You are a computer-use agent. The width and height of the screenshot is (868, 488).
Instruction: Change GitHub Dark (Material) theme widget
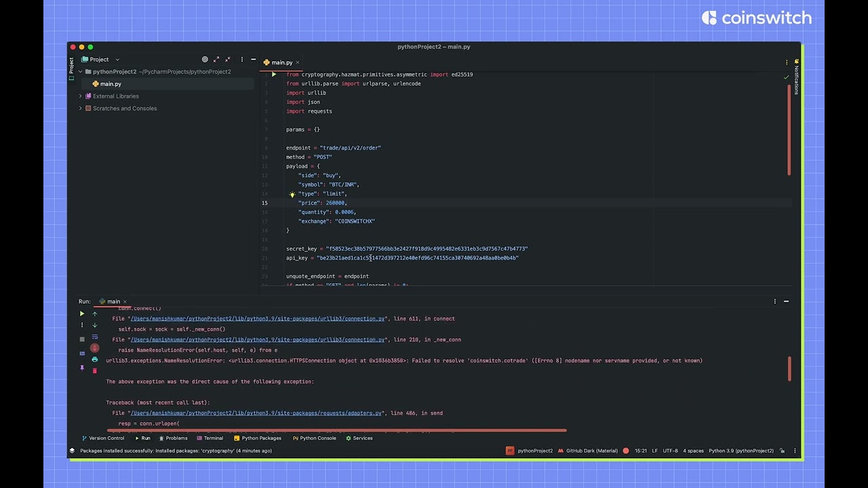589,451
